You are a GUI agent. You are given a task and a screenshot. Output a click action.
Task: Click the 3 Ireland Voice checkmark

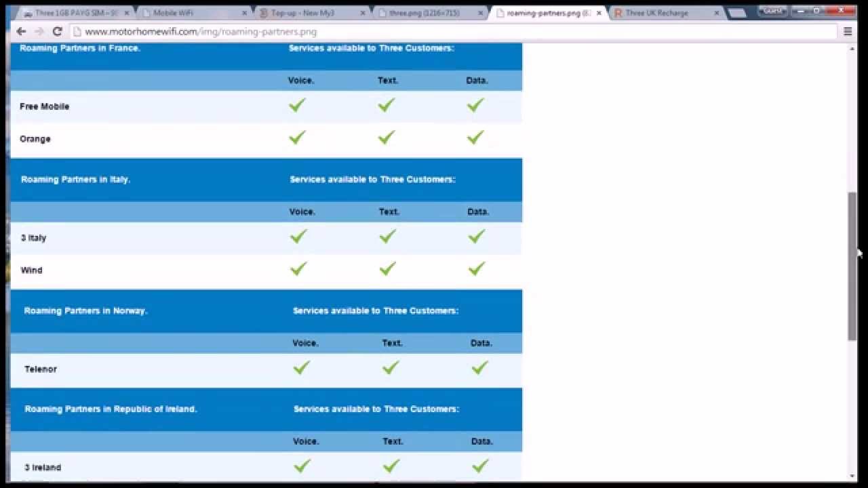pyautogui.click(x=302, y=466)
